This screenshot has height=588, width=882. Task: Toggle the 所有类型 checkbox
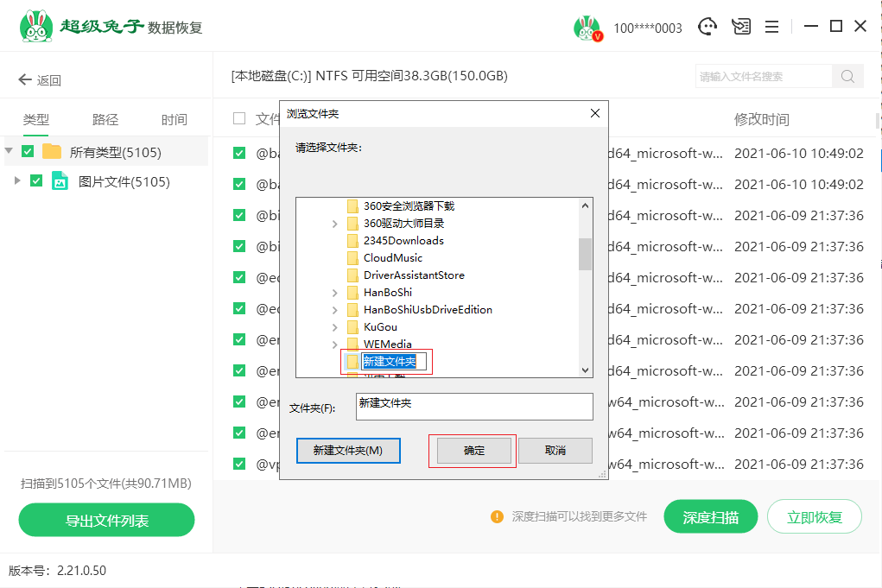tap(28, 152)
